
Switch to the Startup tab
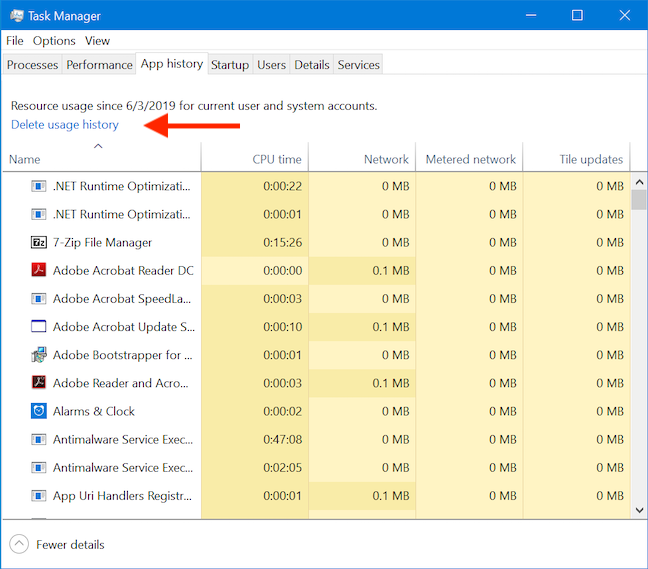coord(230,65)
